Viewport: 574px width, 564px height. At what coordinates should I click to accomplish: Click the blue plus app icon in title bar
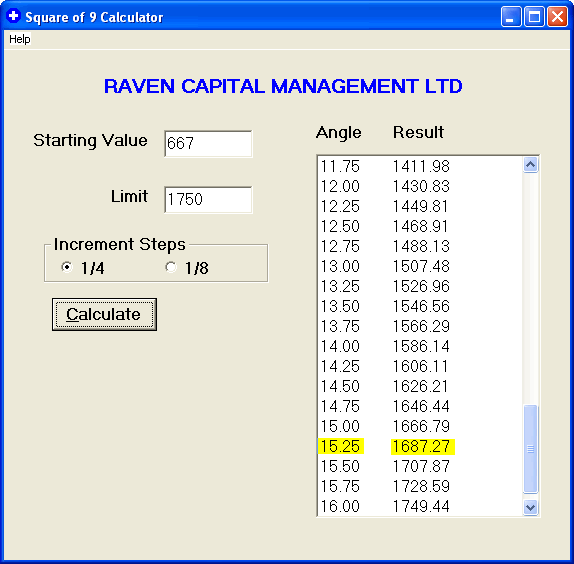[x=14, y=16]
